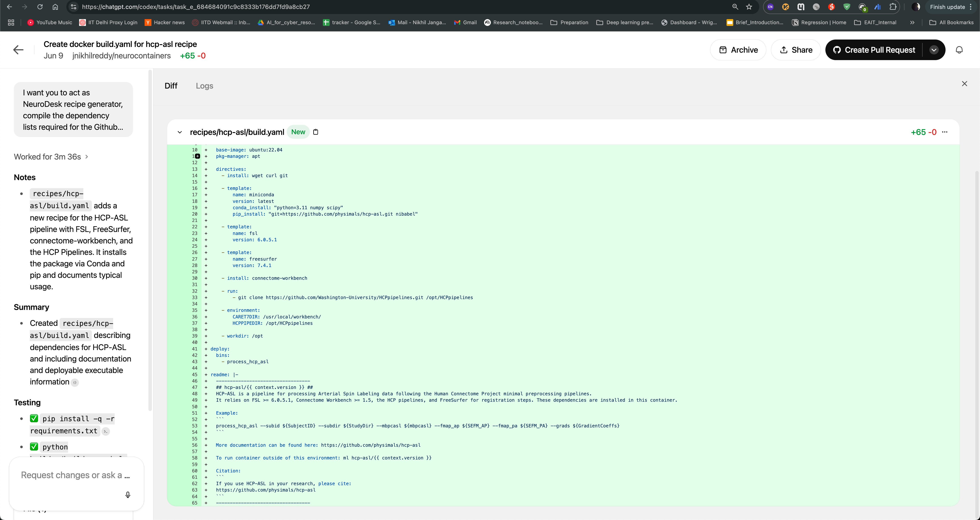
Task: Click the back arrow beside the task title
Action: point(18,50)
